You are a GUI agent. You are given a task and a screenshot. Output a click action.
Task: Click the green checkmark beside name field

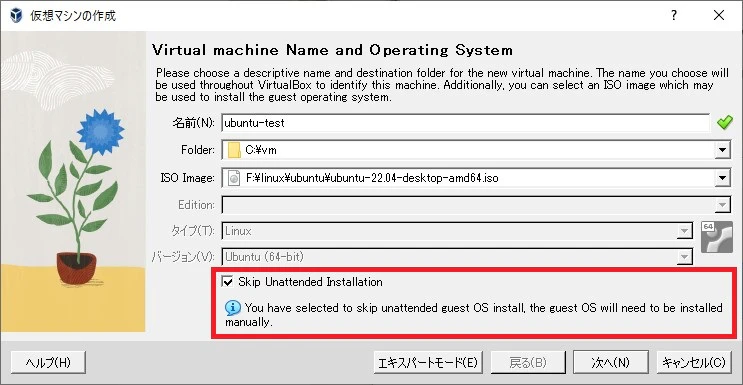[725, 122]
